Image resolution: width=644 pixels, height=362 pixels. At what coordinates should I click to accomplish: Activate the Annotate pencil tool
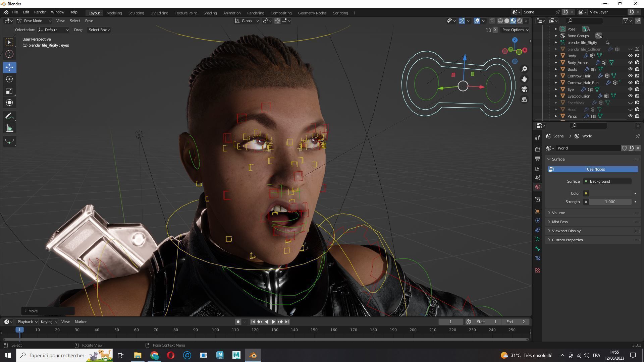pos(9,116)
